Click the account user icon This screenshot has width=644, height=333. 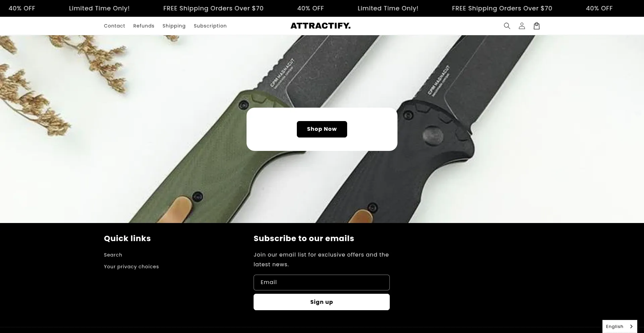[522, 26]
